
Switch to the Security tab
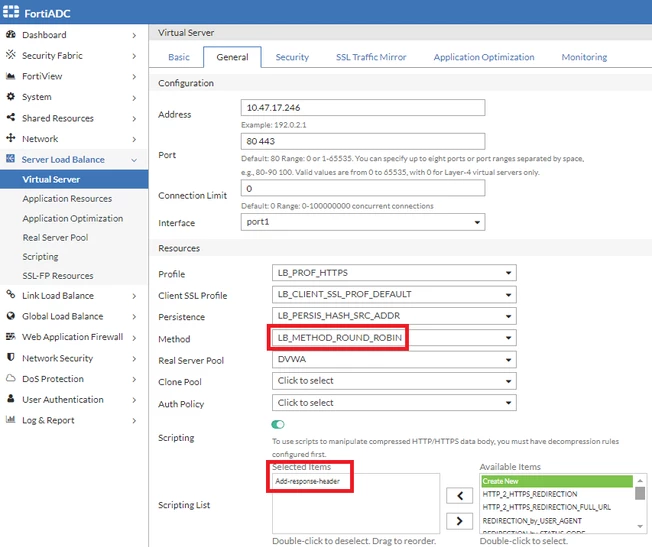point(292,57)
